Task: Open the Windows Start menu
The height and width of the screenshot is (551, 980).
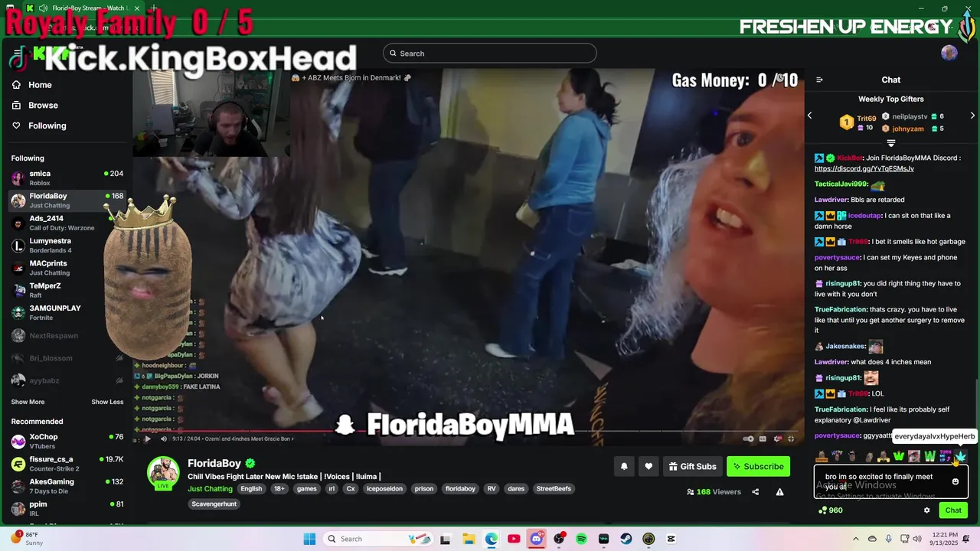Action: [x=309, y=539]
